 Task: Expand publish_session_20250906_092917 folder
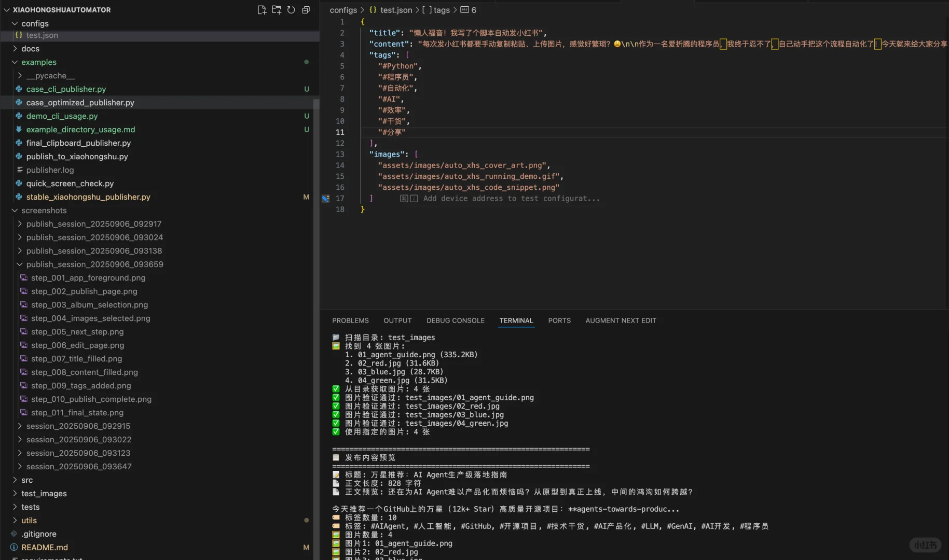point(94,224)
